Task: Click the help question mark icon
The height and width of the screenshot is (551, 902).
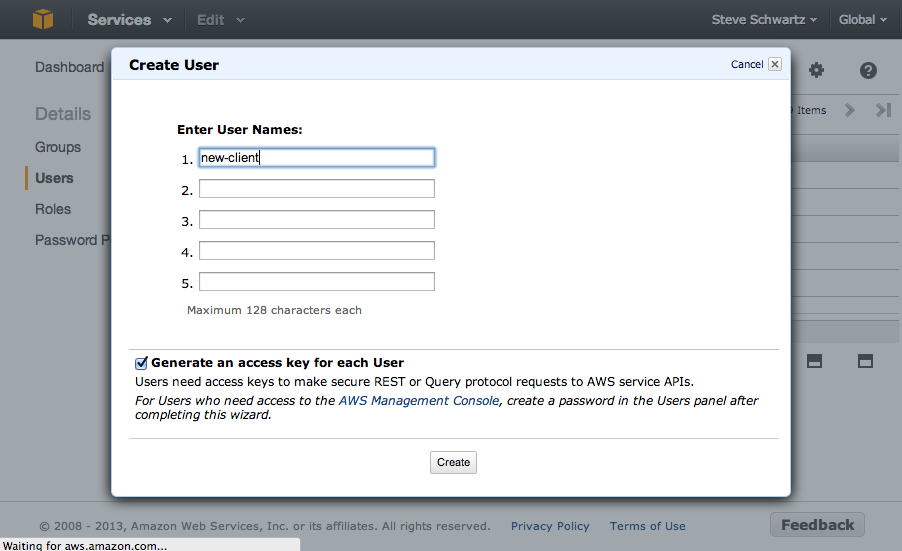Action: [868, 70]
